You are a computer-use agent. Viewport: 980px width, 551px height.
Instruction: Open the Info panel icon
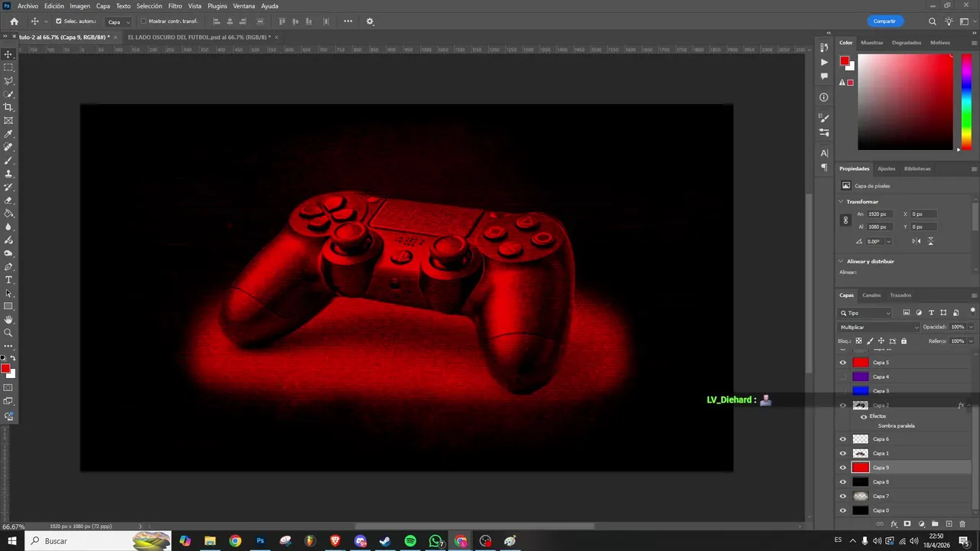coord(824,97)
